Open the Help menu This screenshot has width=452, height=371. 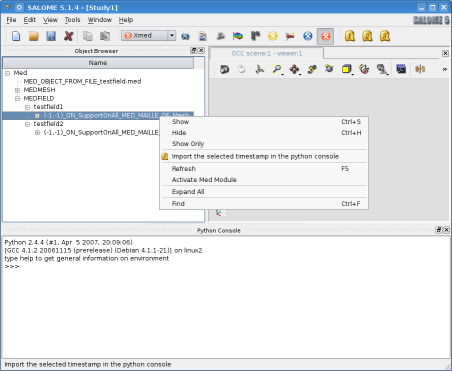(126, 20)
